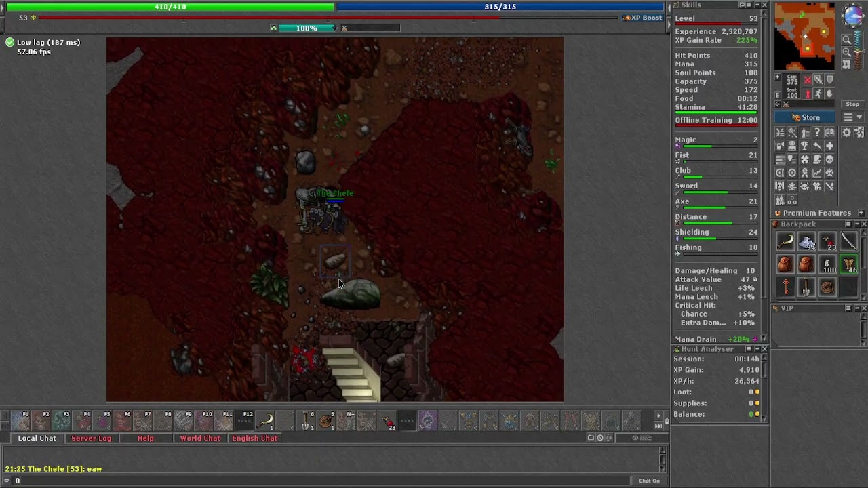Select the highlighted item stack of 46
Image resolution: width=868 pixels, height=488 pixels.
[x=848, y=264]
